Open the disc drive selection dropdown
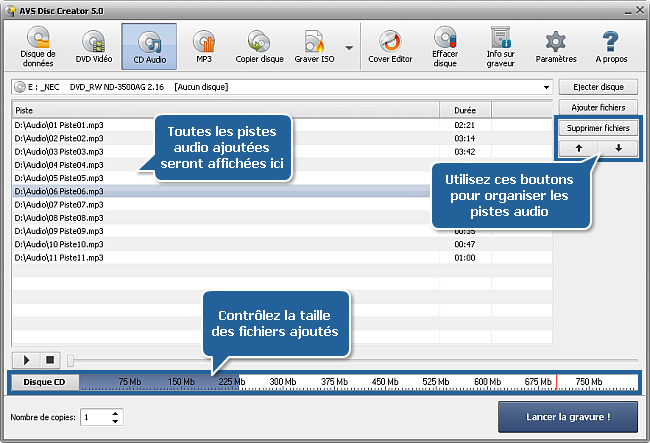This screenshot has height=443, width=650. (x=546, y=87)
